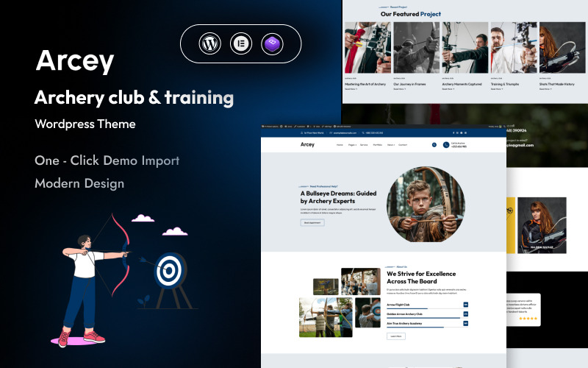Click the five-star rating on testimonial card
Screen dimensions: 588x368
tap(528, 319)
